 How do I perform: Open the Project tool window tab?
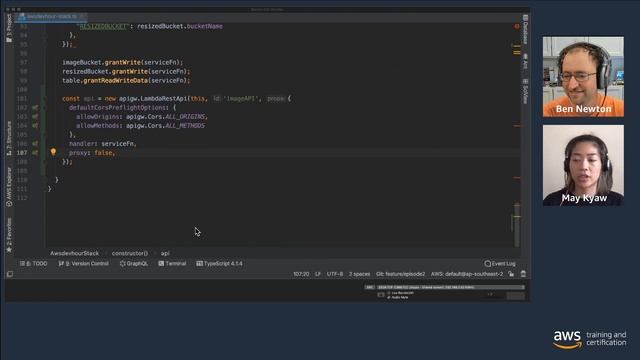9,28
